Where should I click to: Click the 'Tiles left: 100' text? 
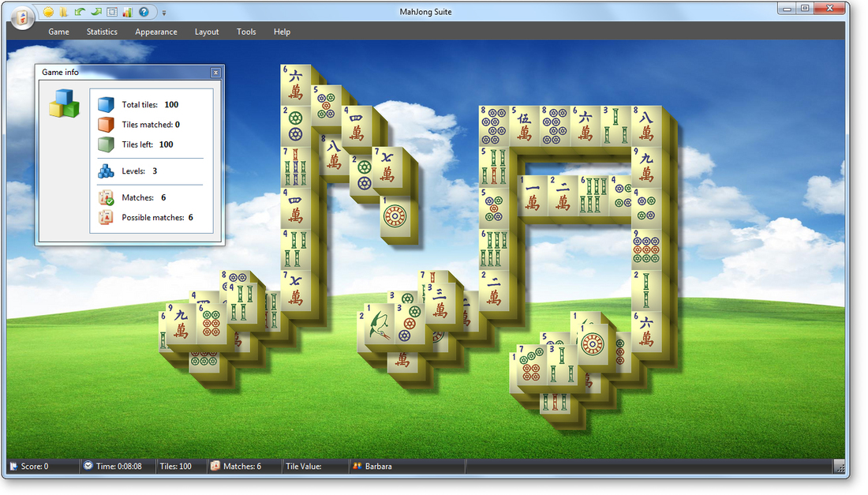coord(148,144)
